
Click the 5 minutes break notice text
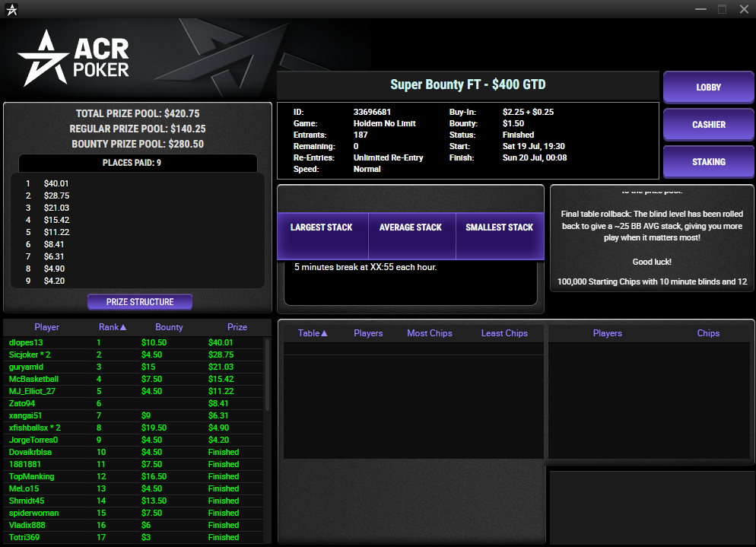(x=366, y=267)
